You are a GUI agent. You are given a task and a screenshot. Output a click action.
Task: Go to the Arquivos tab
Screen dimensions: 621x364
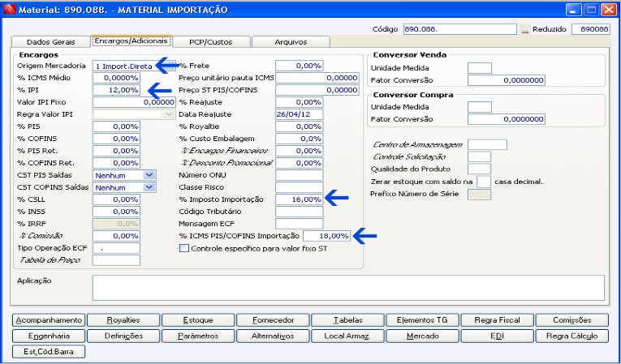click(x=291, y=42)
